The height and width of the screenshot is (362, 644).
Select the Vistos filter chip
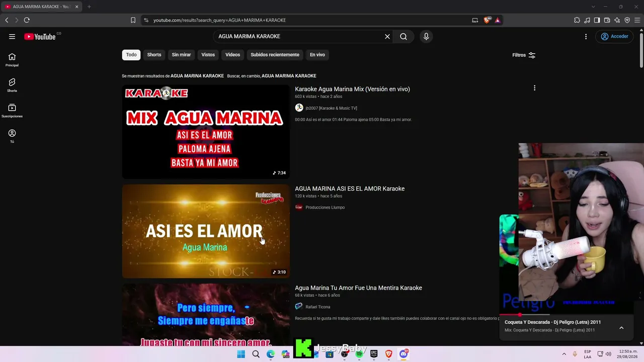pos(208,55)
